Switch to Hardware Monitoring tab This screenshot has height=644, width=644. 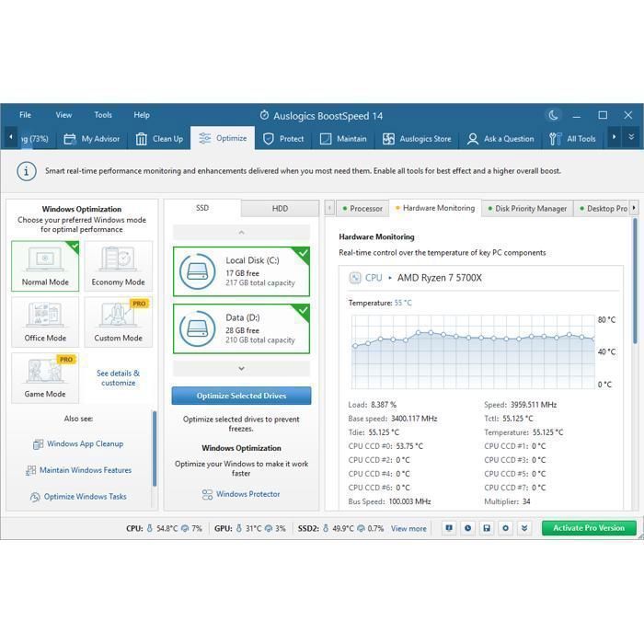point(435,208)
